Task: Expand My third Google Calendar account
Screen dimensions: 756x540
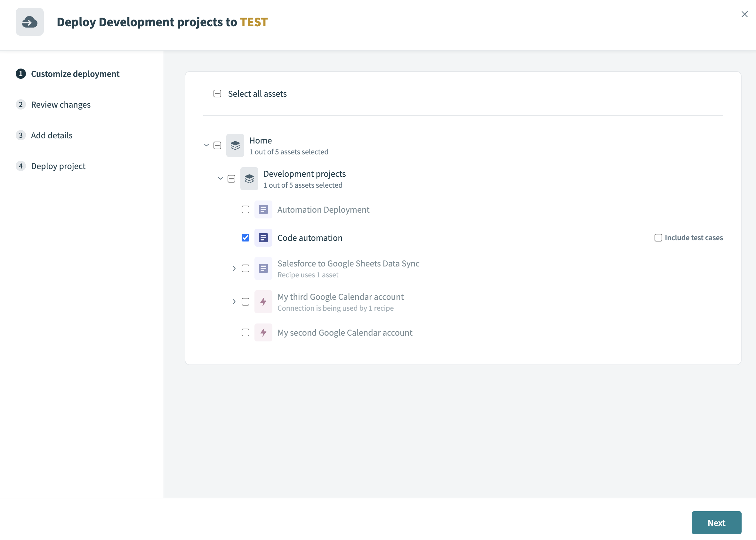Action: (x=234, y=302)
